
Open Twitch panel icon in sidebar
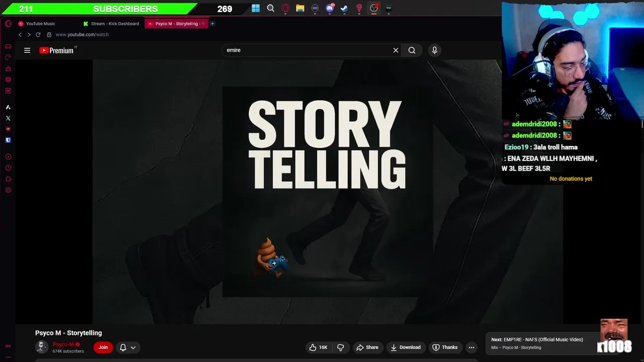point(8,79)
